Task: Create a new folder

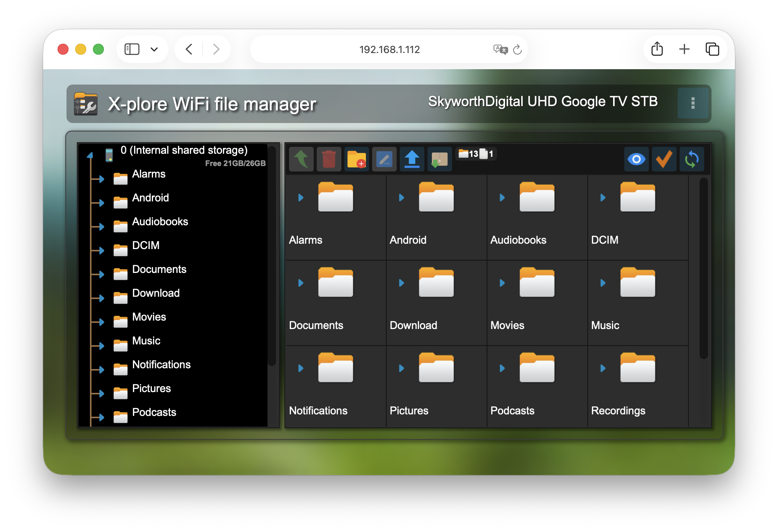Action: 357,159
